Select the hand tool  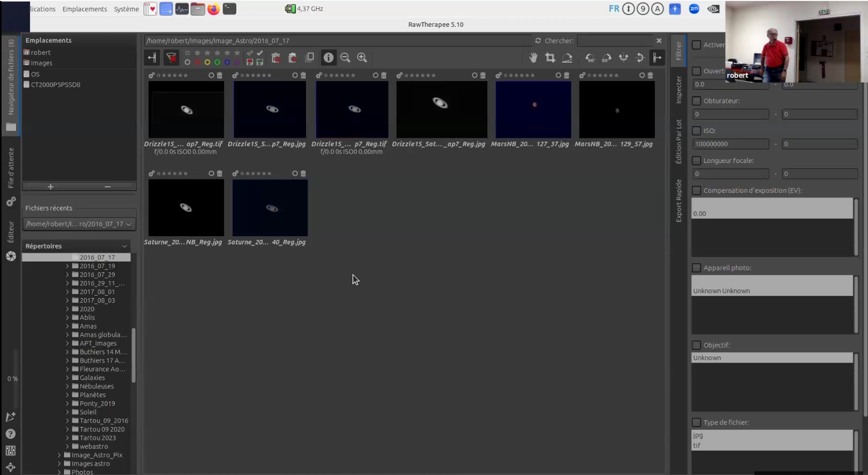coord(533,58)
